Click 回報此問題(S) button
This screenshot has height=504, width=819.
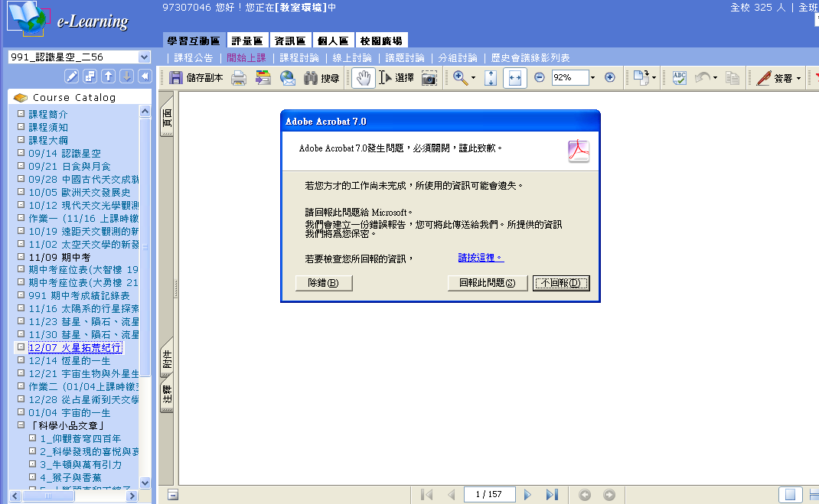[x=488, y=283]
